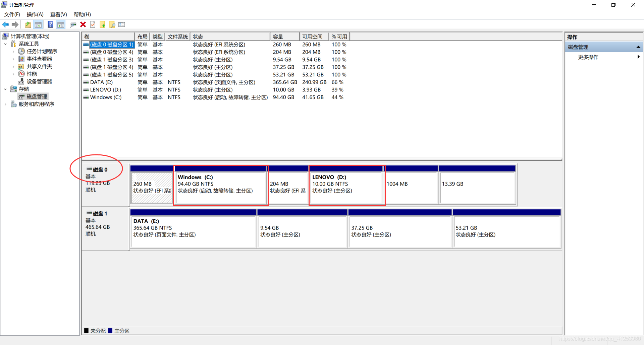Sort by the 文件系统 column header

178,37
